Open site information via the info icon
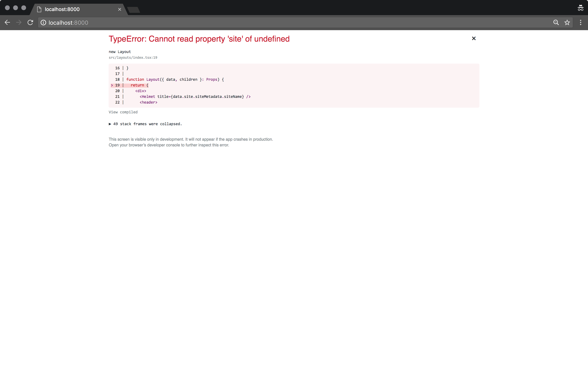588x367 pixels. (x=43, y=23)
